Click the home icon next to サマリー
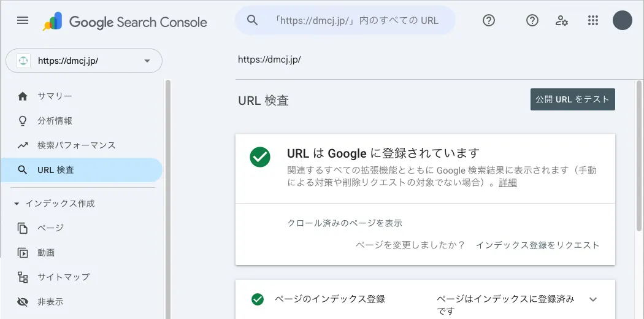The height and width of the screenshot is (319, 644). [x=23, y=96]
